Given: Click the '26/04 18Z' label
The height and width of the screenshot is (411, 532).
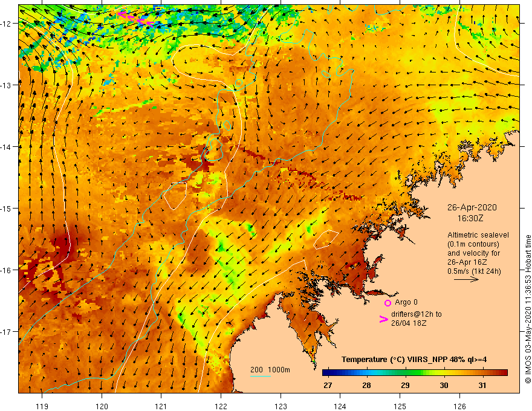Looking at the screenshot, I should (409, 323).
